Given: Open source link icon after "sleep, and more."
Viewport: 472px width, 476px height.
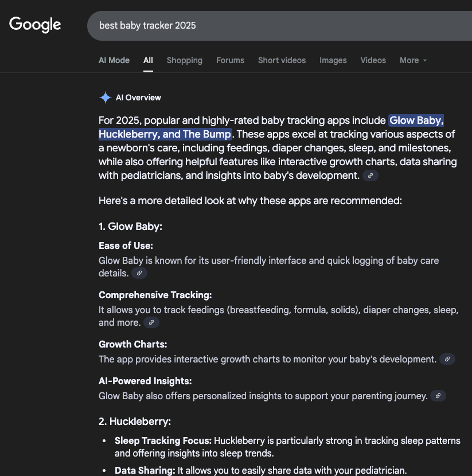Looking at the screenshot, I should click(x=151, y=322).
